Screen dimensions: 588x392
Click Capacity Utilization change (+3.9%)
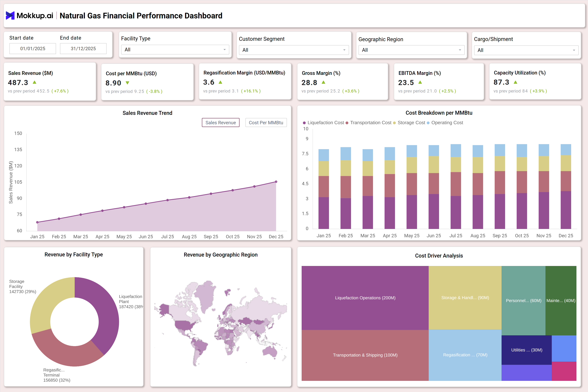tap(538, 91)
